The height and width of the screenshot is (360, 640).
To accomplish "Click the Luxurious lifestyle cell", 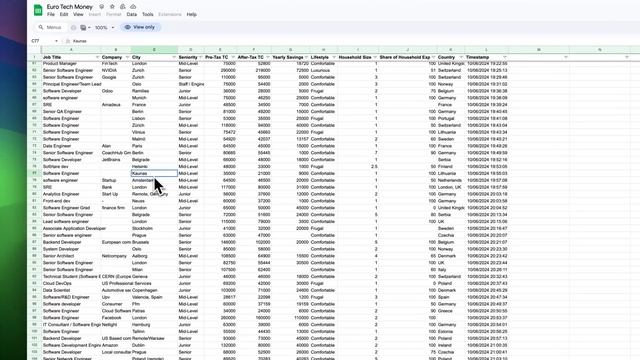I will coord(324,70).
